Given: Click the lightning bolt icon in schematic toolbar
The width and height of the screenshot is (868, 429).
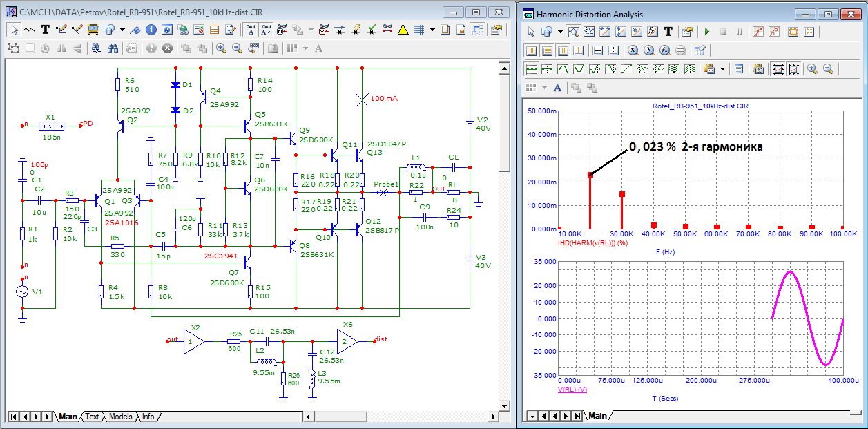Looking at the screenshot, I should 356,30.
